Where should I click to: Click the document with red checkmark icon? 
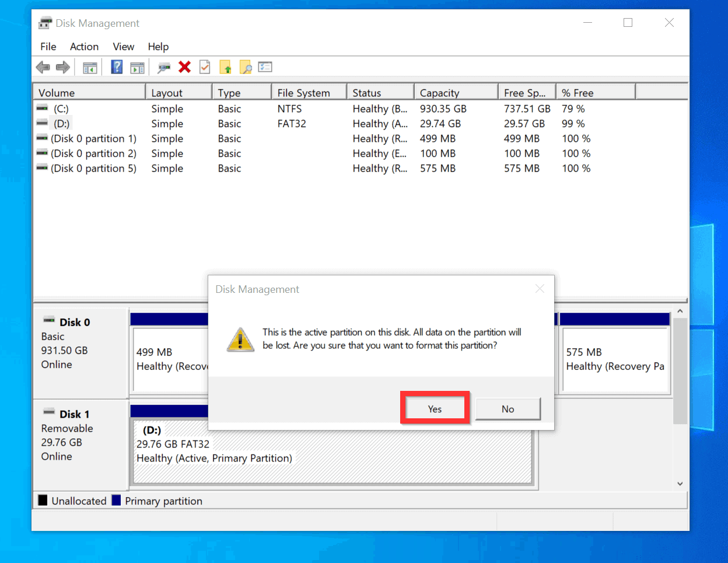[x=204, y=67]
